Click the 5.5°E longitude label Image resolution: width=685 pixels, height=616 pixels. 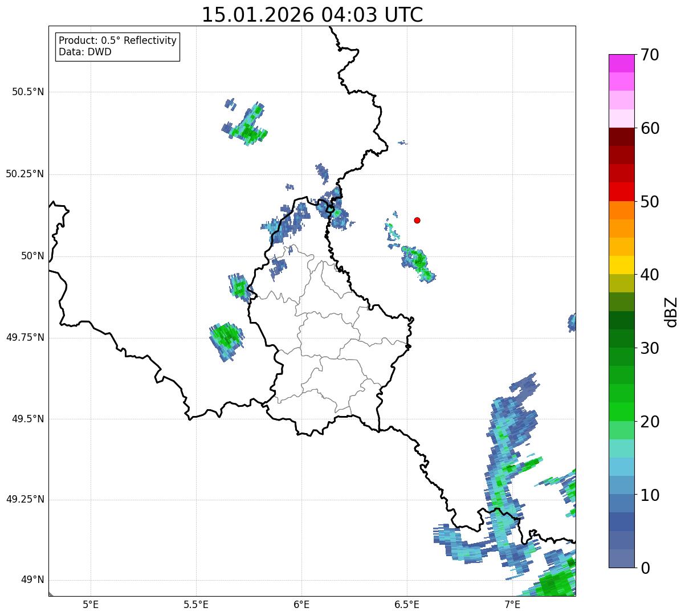tap(196, 604)
